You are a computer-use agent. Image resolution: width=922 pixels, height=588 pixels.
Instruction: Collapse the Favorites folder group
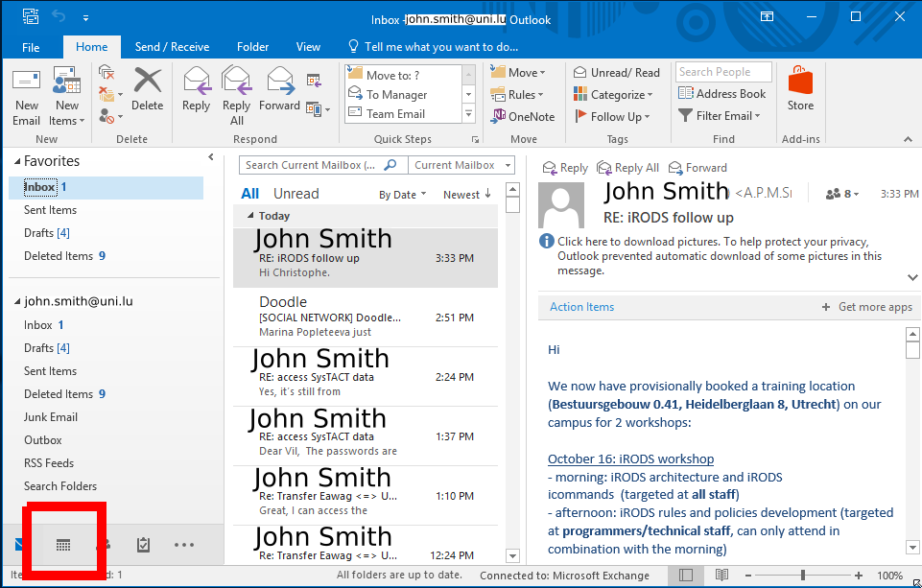pos(16,162)
